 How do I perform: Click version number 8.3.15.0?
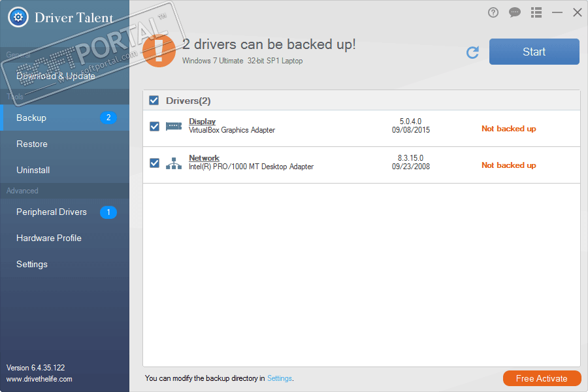coord(411,158)
